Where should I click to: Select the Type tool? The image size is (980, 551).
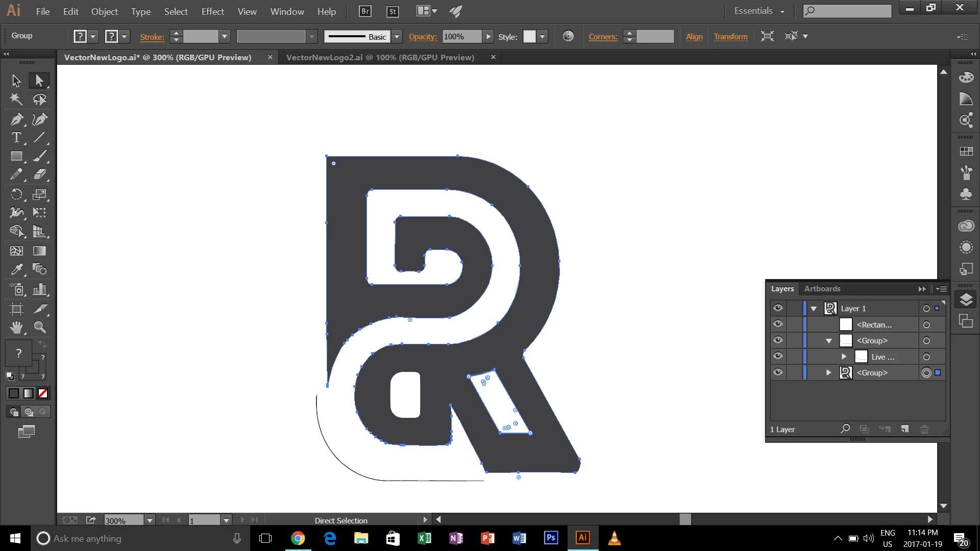coord(16,138)
